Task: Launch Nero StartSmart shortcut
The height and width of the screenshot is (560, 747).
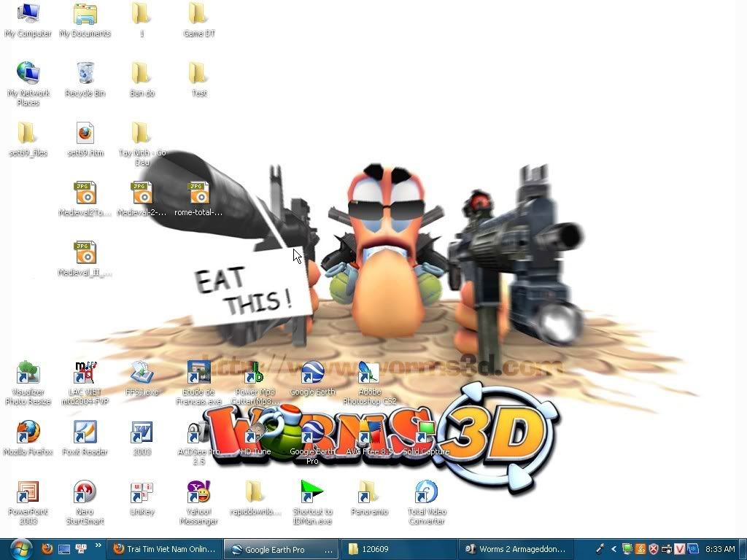Action: coord(85,503)
